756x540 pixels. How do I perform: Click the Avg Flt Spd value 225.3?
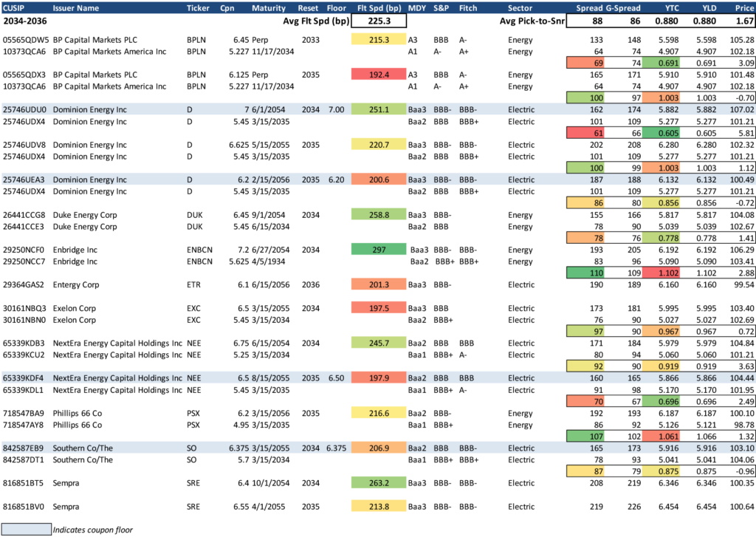point(378,21)
